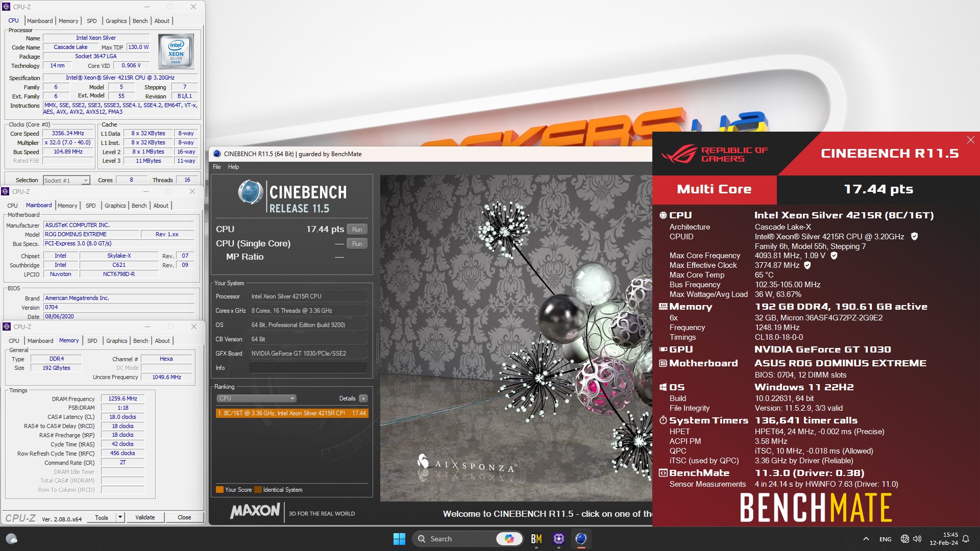The width and height of the screenshot is (980, 551).
Task: Click the GPU card icon in BenchMate panel
Action: (x=663, y=349)
